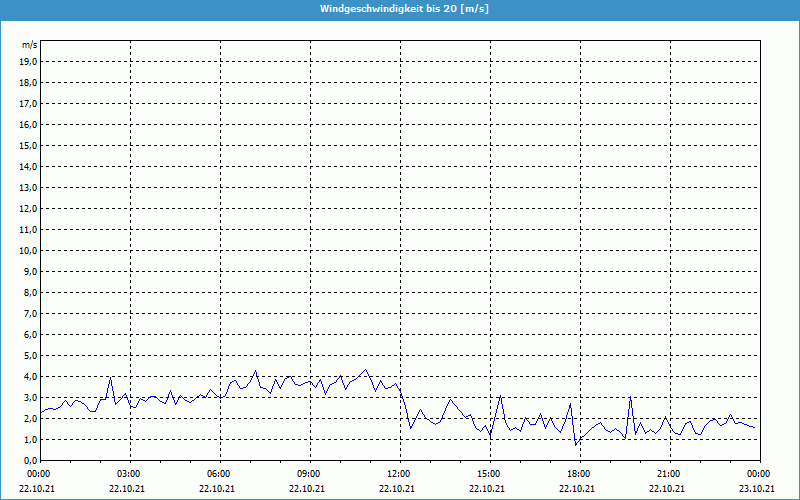
Task: Click the 03:00 time label on the x-axis
Action: (129, 474)
